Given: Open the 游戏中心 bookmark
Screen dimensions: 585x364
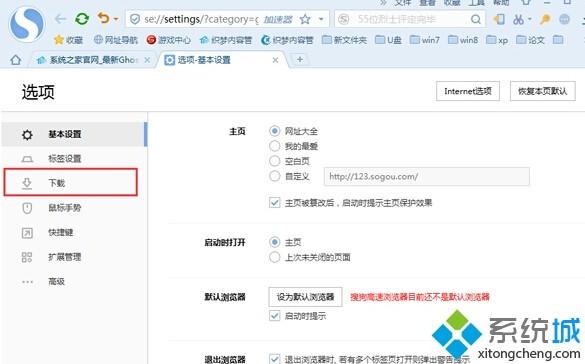Looking at the screenshot, I should [168, 40].
